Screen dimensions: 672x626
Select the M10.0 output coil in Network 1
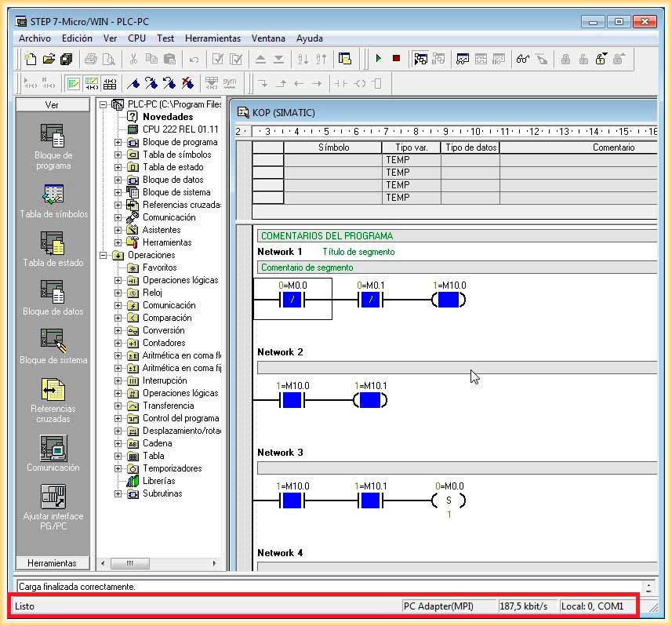point(448,300)
